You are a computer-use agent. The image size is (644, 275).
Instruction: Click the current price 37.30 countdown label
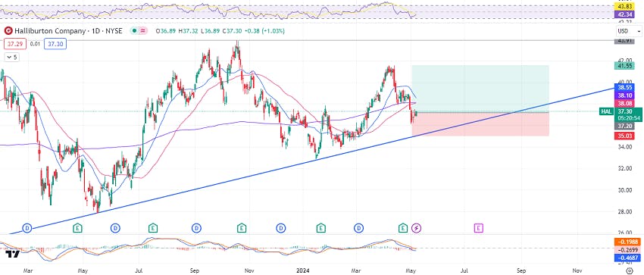tap(627, 114)
